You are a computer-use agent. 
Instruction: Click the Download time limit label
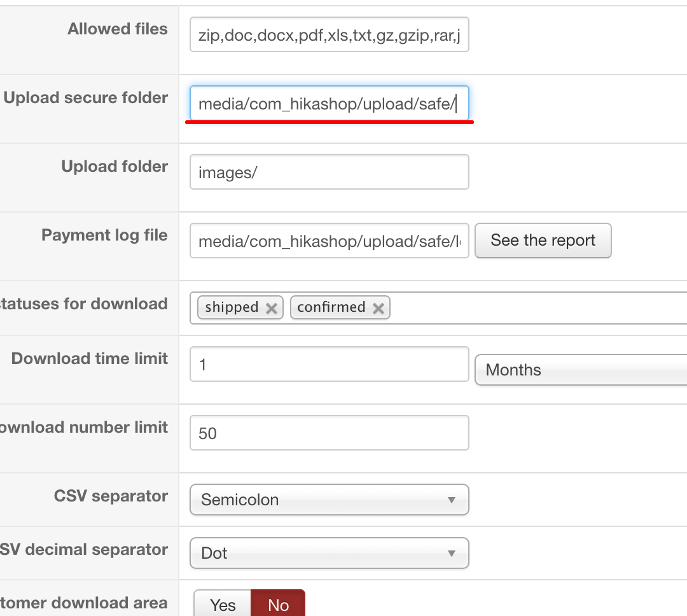(90, 358)
